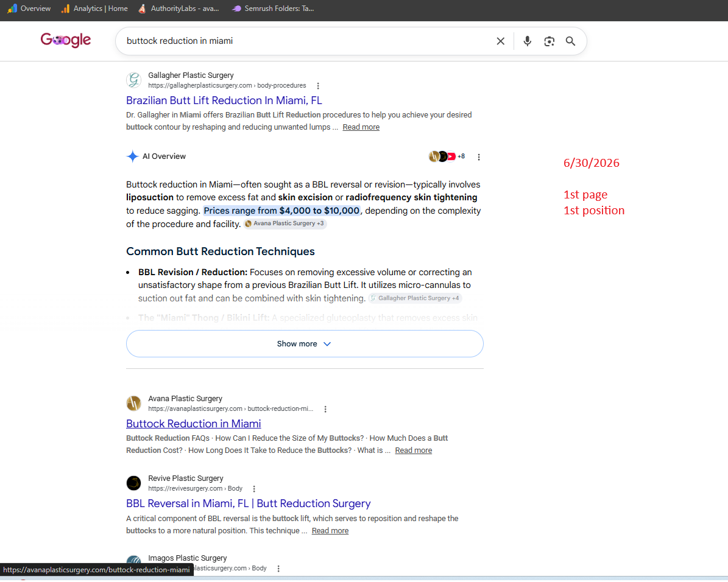
Task: Click Revive Plastic Surgery favicon
Action: [x=133, y=483]
